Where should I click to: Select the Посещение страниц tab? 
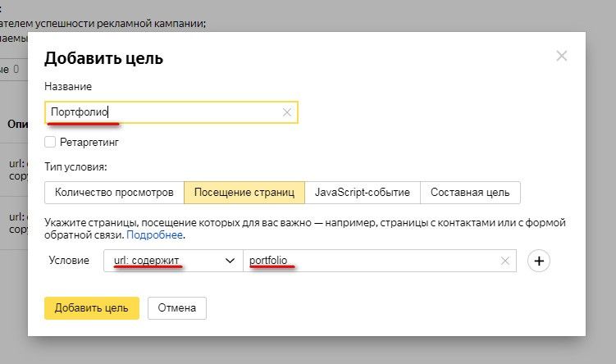tap(244, 193)
